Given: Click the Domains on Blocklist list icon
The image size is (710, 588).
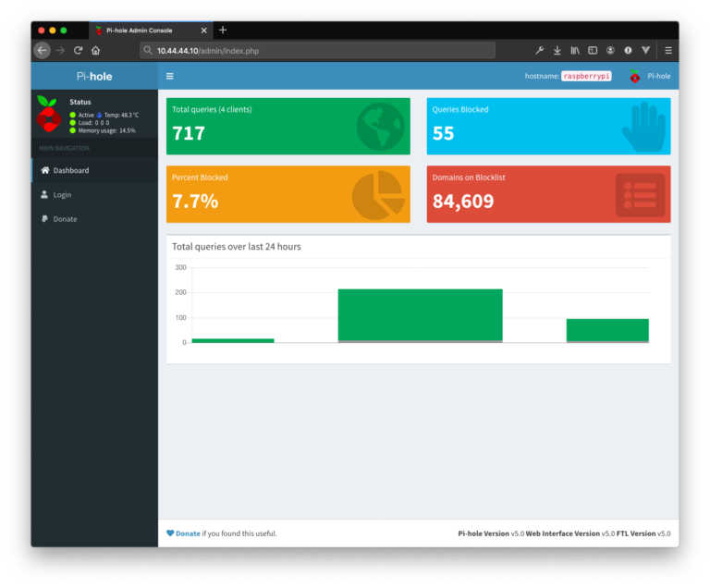Looking at the screenshot, I should [x=640, y=195].
